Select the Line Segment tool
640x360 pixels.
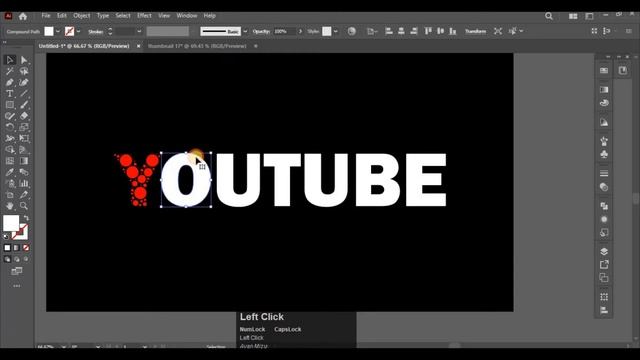[24, 94]
